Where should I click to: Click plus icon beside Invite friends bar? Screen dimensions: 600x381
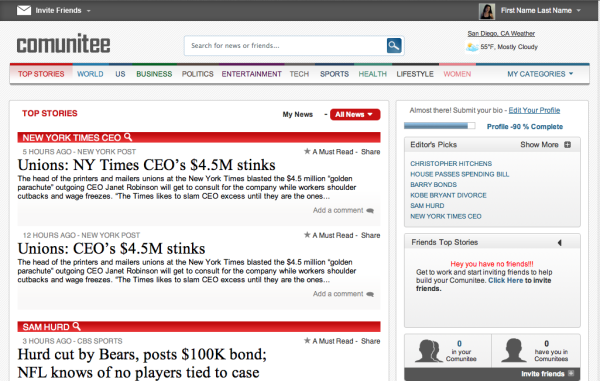(x=571, y=373)
